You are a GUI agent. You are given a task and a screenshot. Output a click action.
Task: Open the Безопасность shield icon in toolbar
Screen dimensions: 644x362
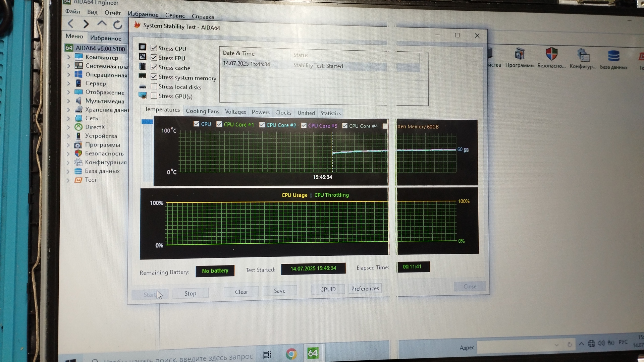(551, 54)
